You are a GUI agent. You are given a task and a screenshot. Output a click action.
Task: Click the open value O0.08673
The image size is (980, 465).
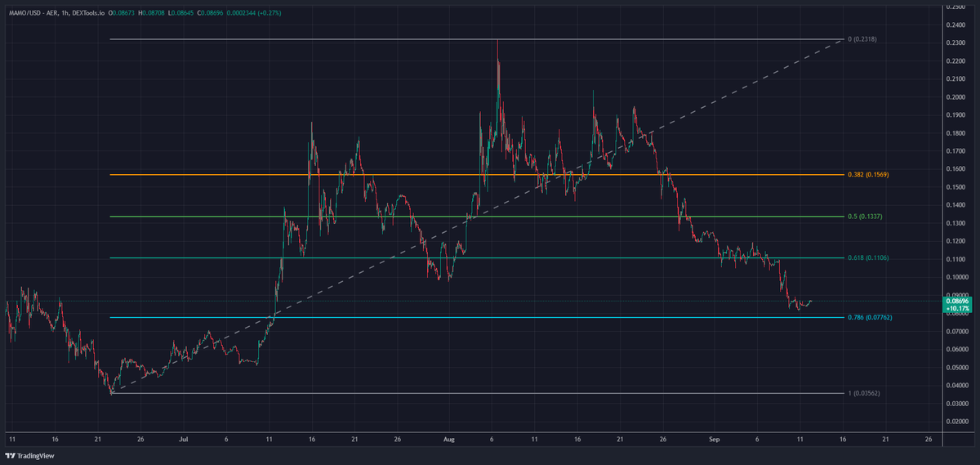pyautogui.click(x=122, y=13)
